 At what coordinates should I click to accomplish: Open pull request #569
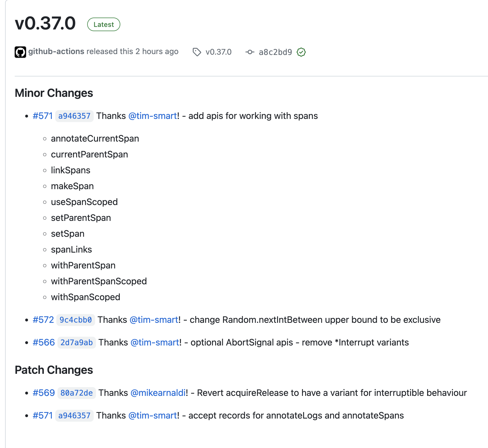pyautogui.click(x=44, y=393)
